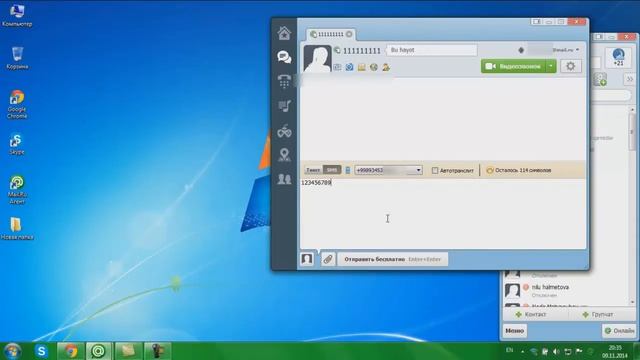The width and height of the screenshot is (640, 360).
Task: Open the music icon in sidebar
Action: pyautogui.click(x=284, y=106)
